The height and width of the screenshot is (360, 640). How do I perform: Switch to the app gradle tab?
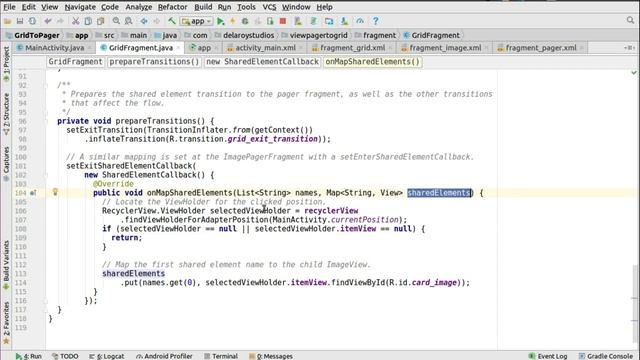click(204, 48)
